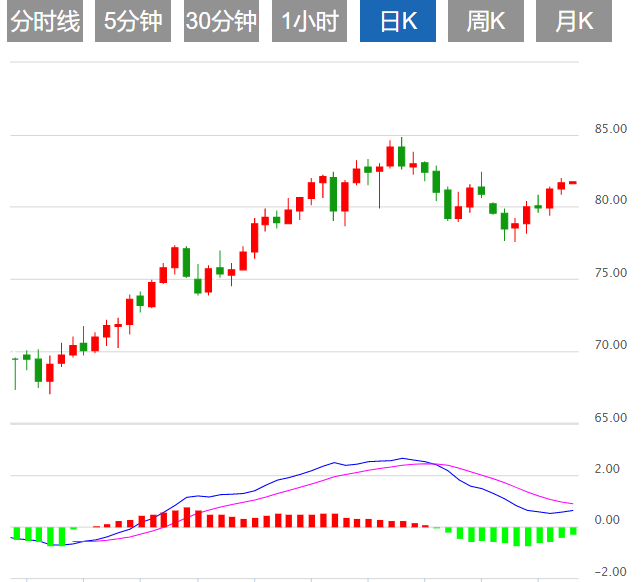Switch to the 月K monthly chart tab

click(574, 21)
